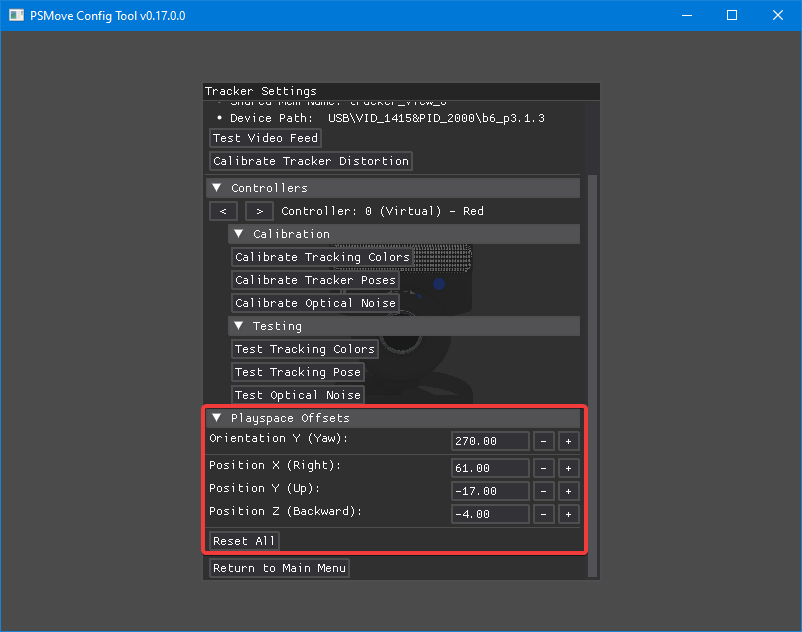Minimize the PSMove Config Tool window

click(687, 15)
